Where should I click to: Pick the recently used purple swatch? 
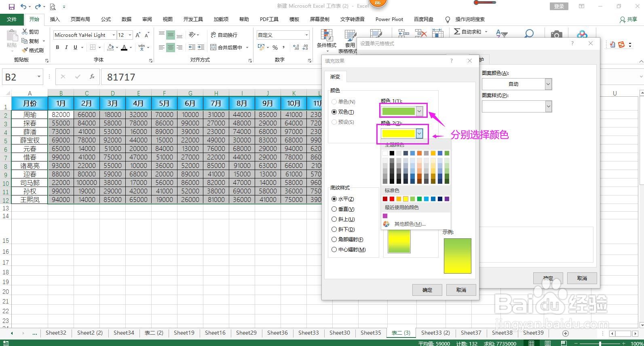pyautogui.click(x=385, y=216)
